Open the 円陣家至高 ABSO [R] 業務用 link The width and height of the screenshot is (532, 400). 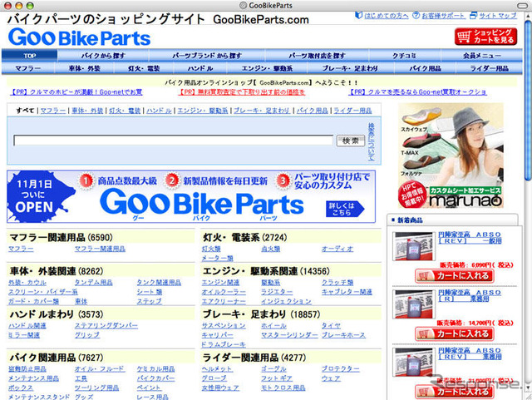click(x=470, y=295)
